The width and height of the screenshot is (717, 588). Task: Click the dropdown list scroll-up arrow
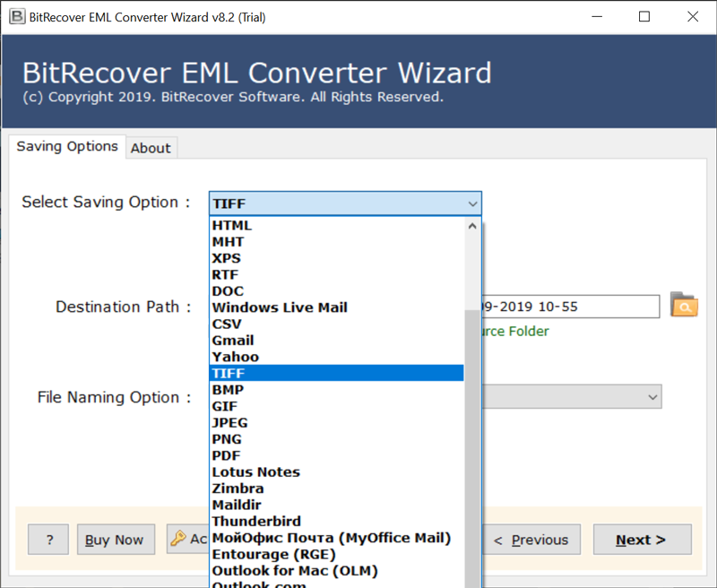(x=473, y=226)
